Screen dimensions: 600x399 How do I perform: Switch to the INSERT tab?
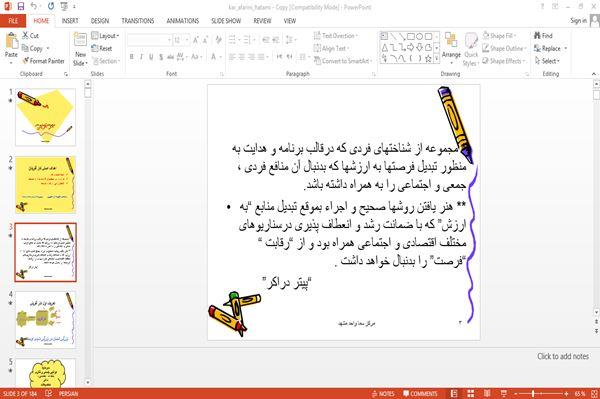[x=70, y=21]
